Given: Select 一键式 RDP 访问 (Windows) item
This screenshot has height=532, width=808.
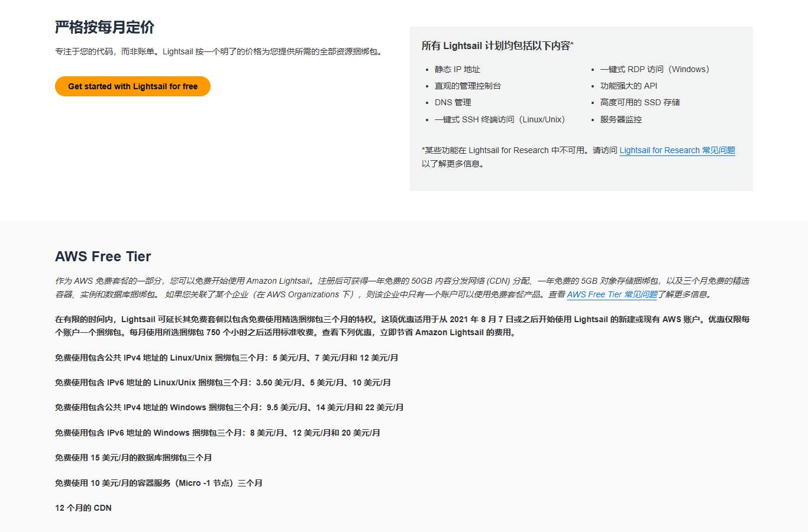Looking at the screenshot, I should [x=657, y=69].
